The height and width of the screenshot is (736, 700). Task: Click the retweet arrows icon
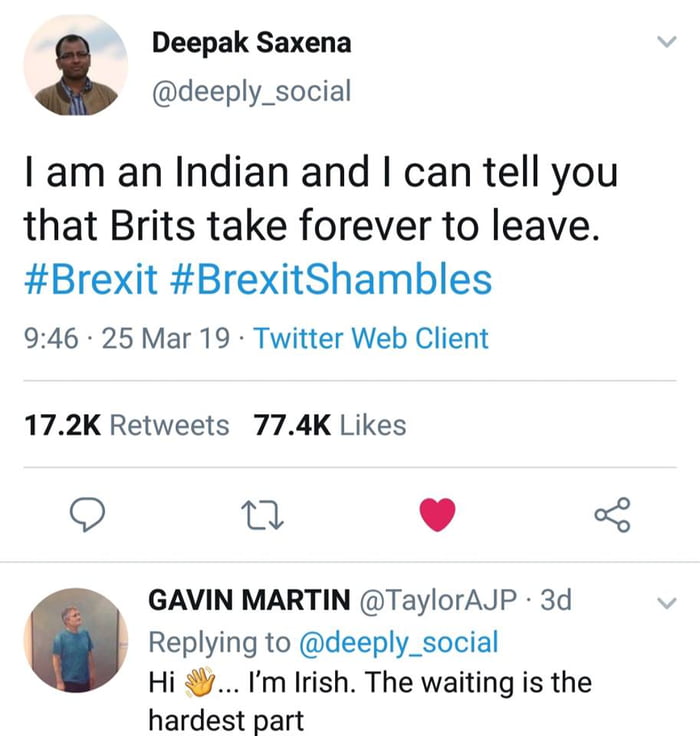click(x=263, y=515)
